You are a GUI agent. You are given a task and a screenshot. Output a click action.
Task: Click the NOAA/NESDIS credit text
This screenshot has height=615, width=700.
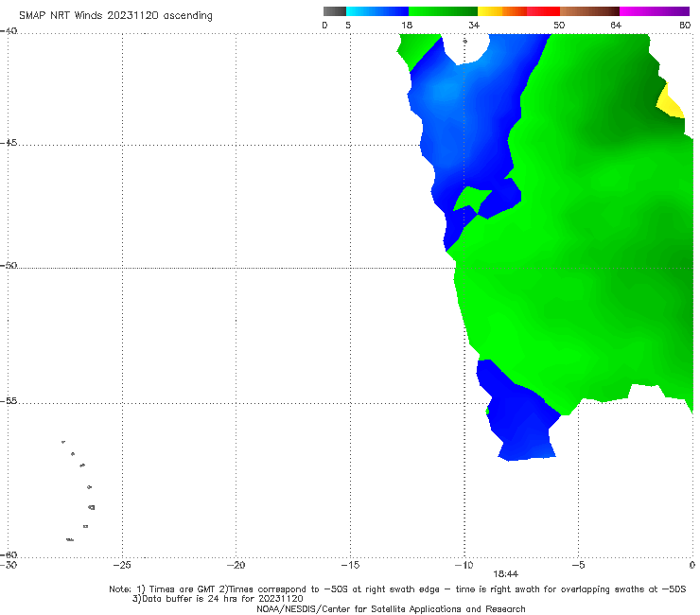click(x=391, y=609)
